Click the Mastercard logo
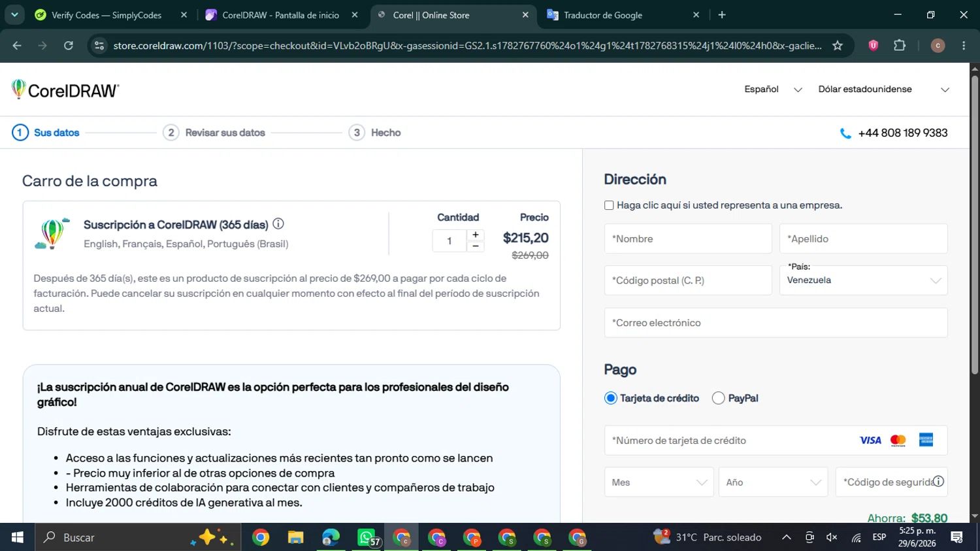 pyautogui.click(x=898, y=441)
